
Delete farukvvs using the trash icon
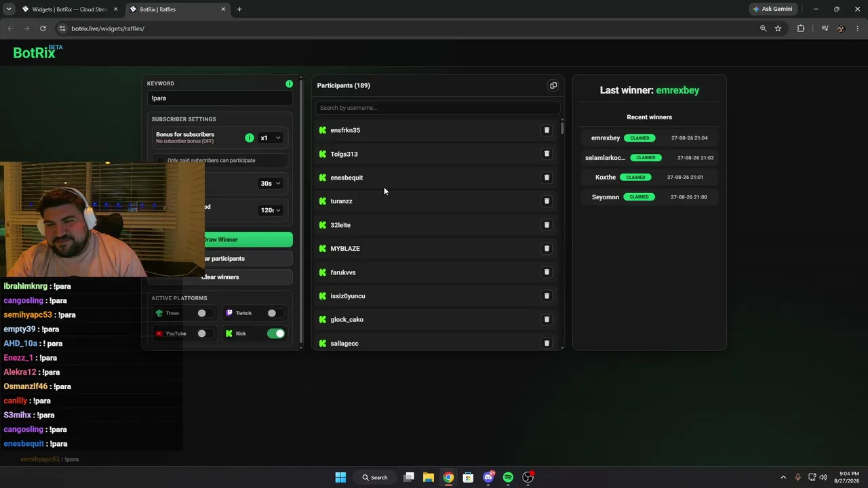[547, 272]
